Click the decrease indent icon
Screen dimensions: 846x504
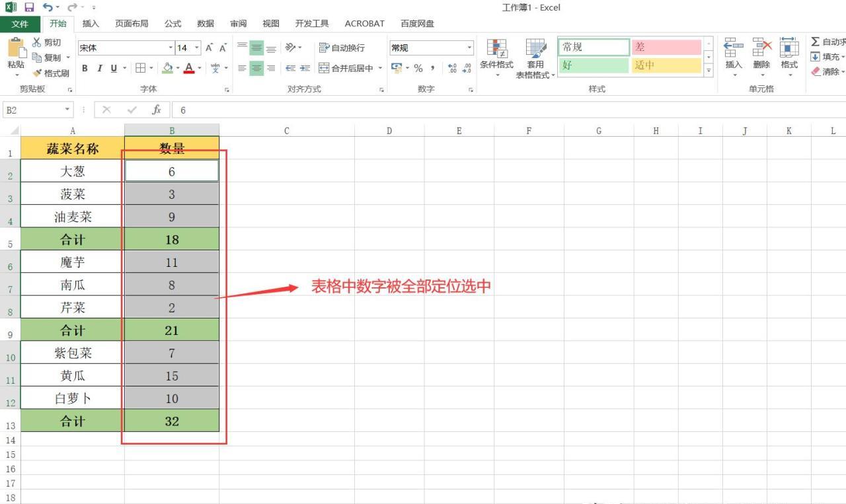click(290, 68)
